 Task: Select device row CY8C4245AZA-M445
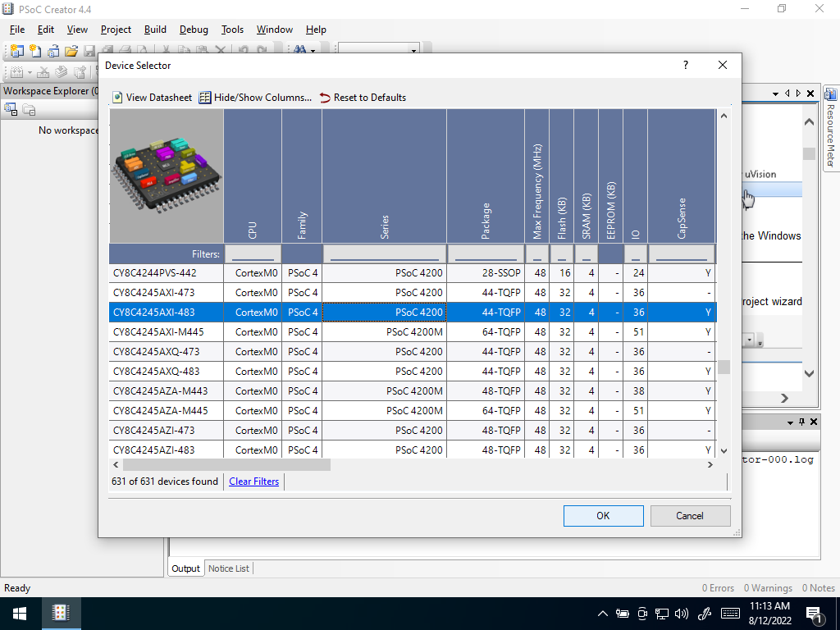tap(413, 411)
